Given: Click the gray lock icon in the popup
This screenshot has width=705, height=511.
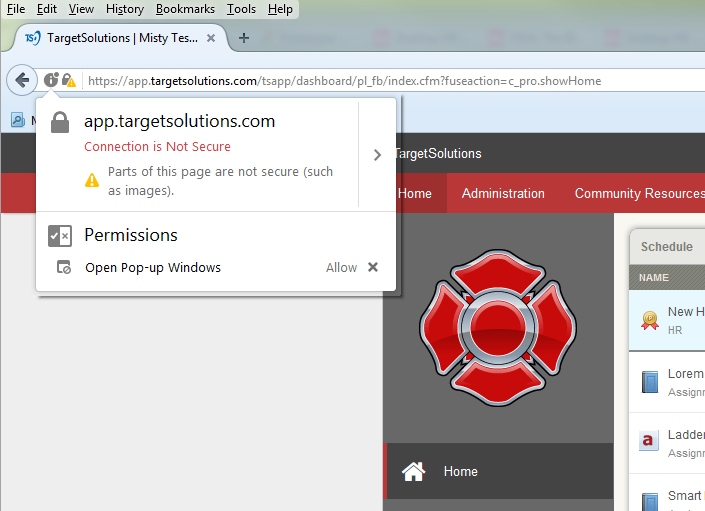Looking at the screenshot, I should [x=60, y=122].
